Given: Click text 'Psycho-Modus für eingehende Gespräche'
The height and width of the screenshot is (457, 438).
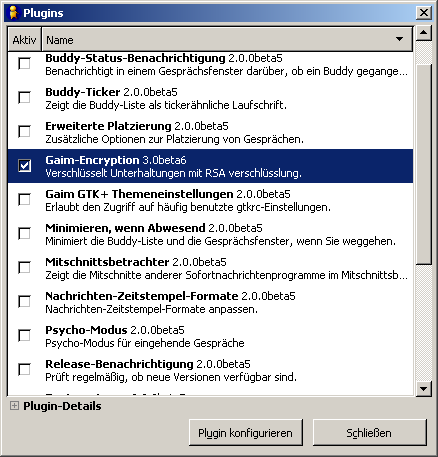Looking at the screenshot, I should pyautogui.click(x=145, y=343).
